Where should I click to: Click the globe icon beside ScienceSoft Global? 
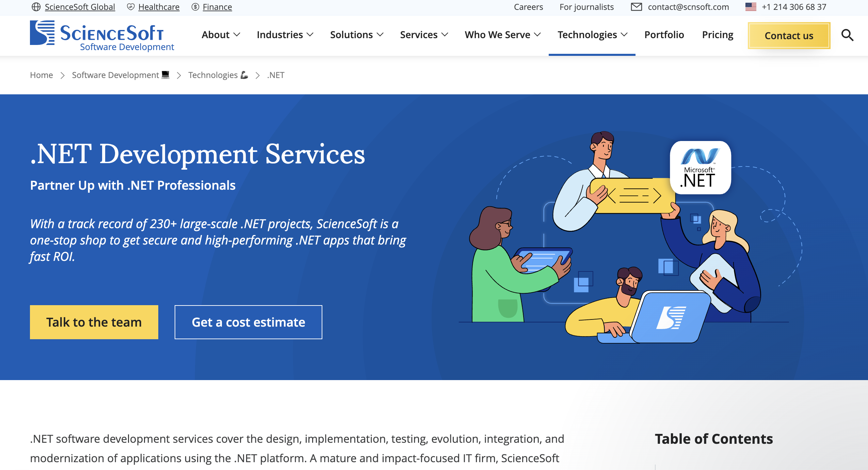(36, 7)
